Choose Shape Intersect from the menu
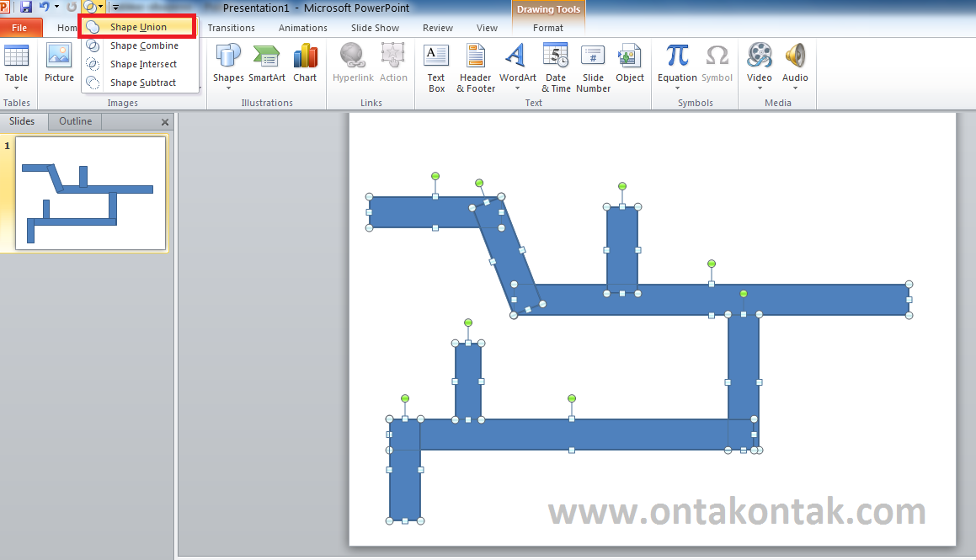The height and width of the screenshot is (560, 976). (139, 64)
